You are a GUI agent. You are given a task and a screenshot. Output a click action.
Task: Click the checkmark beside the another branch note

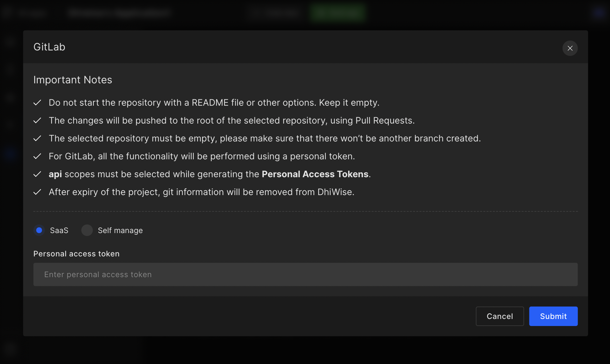tap(37, 138)
